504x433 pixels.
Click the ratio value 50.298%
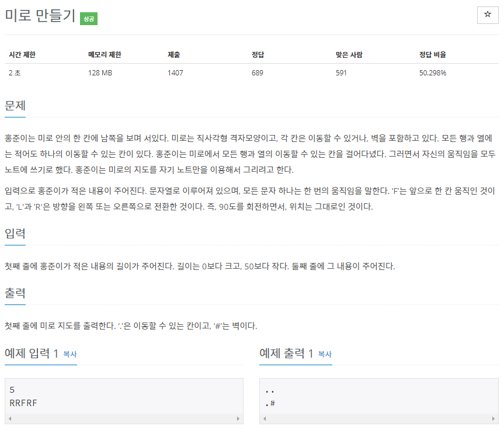pos(433,73)
